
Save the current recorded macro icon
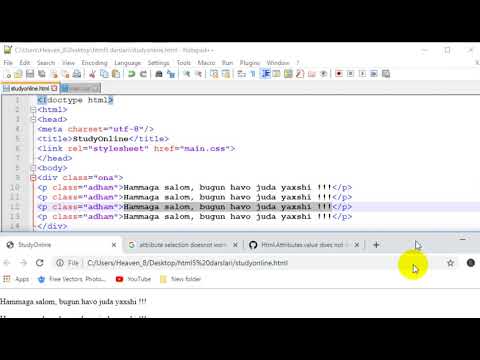[386, 74]
